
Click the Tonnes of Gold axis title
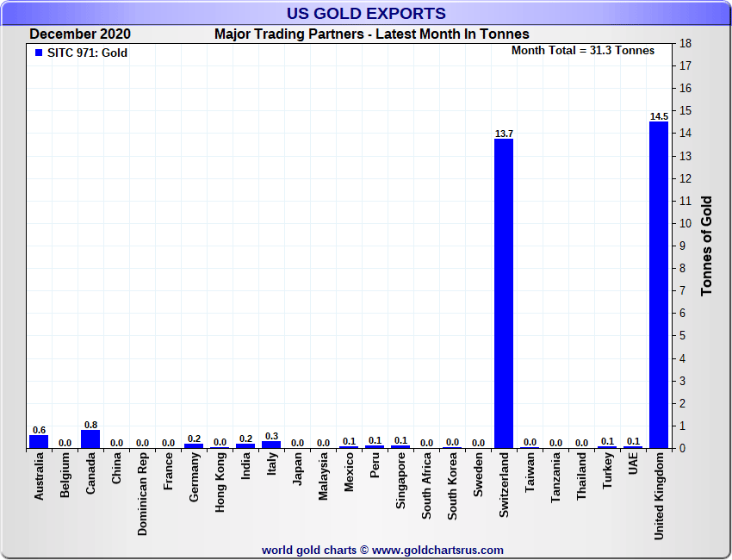coord(706,246)
